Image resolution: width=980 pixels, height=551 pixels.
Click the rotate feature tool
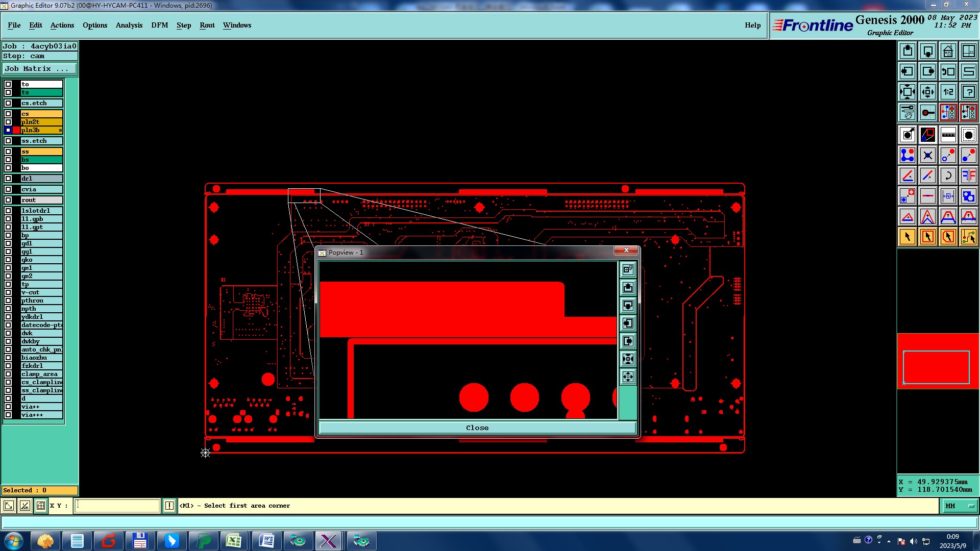click(948, 176)
